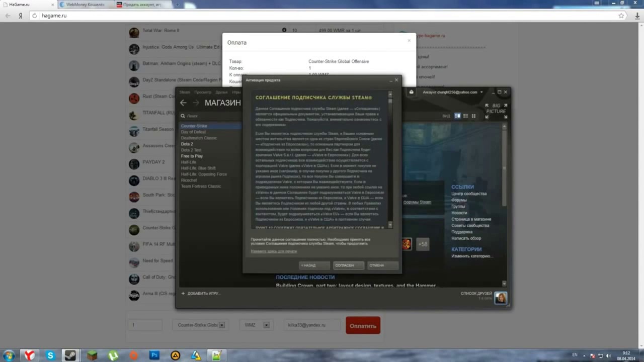Image resolution: width=644 pixels, height=362 pixels.
Task: Go forward with Steam forward arrow
Action: tap(196, 103)
